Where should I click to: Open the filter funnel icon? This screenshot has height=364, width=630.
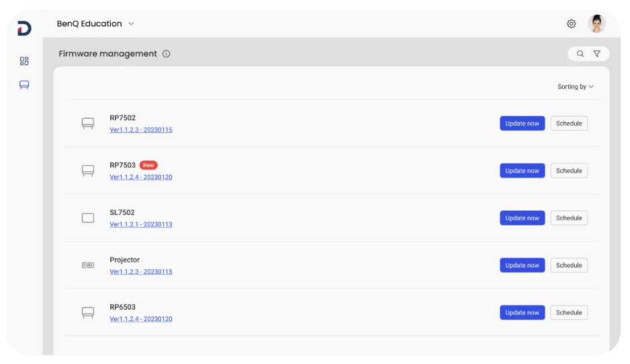596,54
